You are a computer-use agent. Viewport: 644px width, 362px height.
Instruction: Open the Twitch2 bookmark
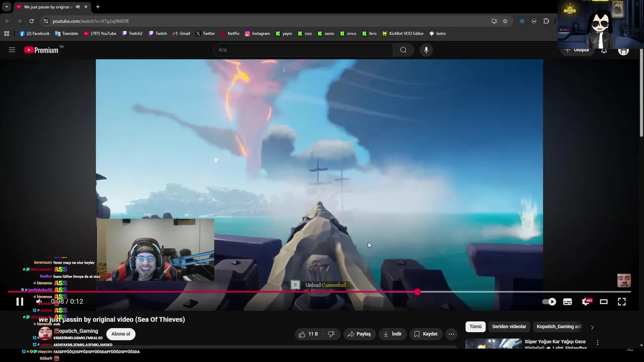(x=132, y=34)
